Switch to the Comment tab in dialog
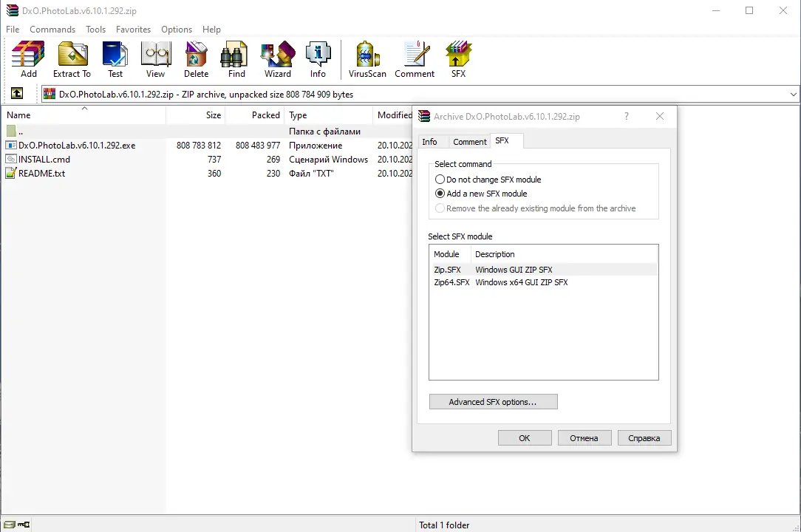 [469, 142]
